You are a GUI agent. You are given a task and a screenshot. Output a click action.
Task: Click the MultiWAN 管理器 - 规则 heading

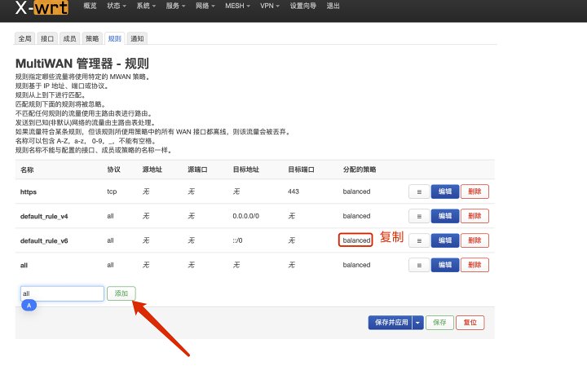82,64
